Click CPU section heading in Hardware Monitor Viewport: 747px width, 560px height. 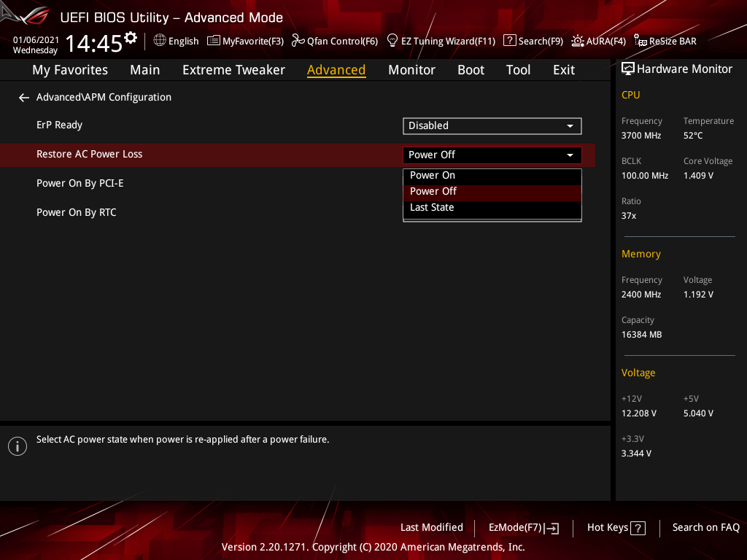(x=630, y=96)
